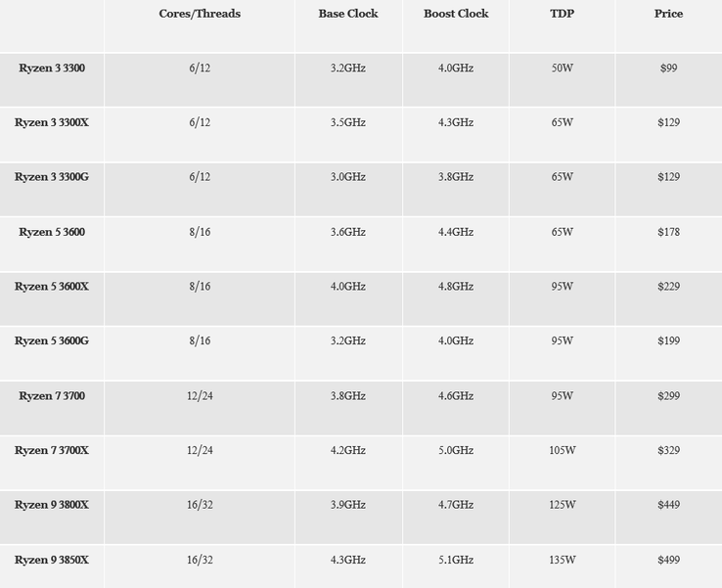This screenshot has height=588, width=722.
Task: Click the Price column header
Action: tap(668, 14)
